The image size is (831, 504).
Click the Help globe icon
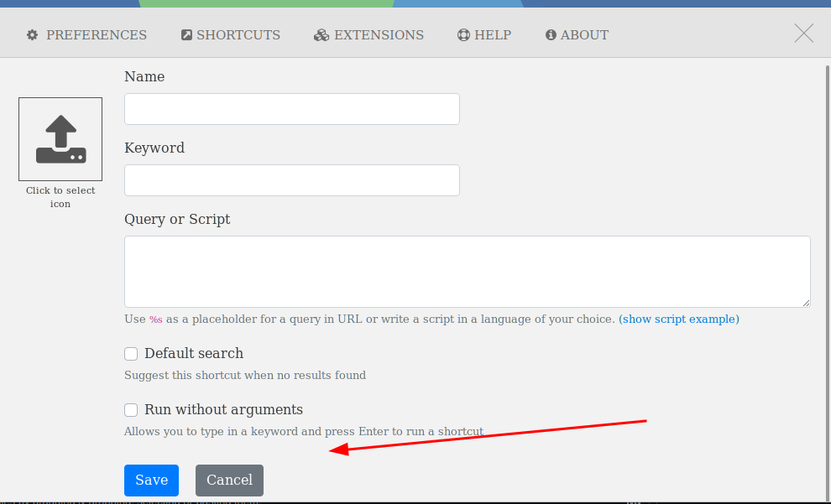tap(463, 34)
